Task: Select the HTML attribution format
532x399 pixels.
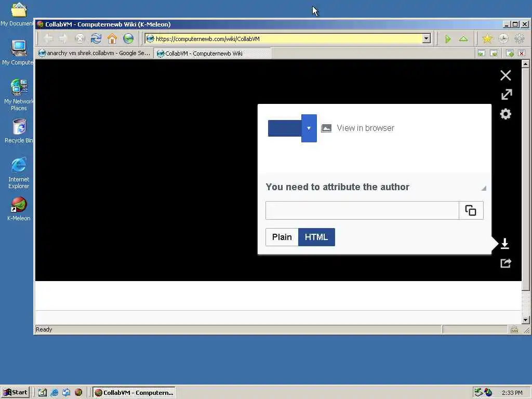Action: pos(316,237)
